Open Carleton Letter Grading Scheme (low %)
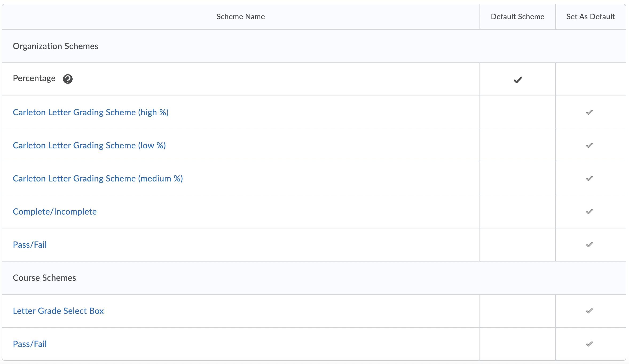629x364 pixels. 89,145
